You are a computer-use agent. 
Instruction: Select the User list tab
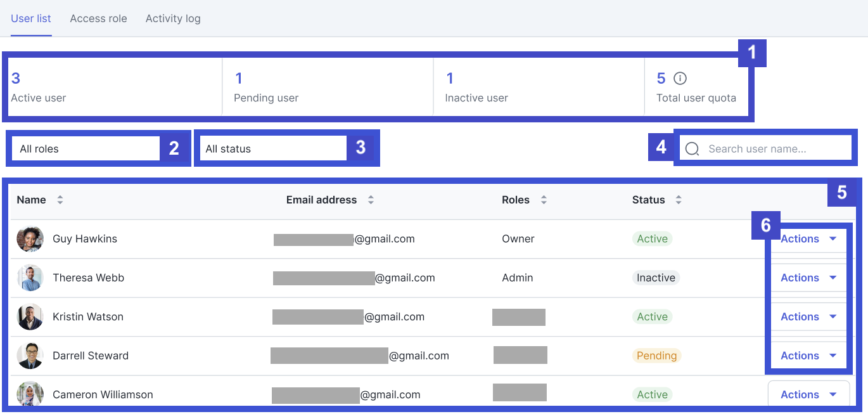click(31, 18)
